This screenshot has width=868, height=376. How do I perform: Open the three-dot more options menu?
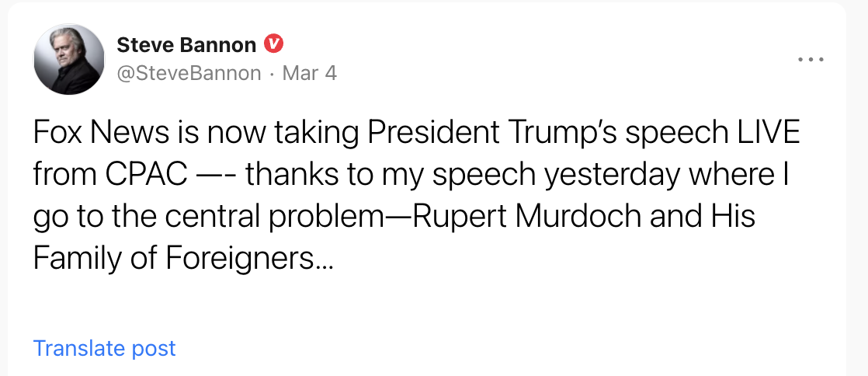(x=811, y=60)
